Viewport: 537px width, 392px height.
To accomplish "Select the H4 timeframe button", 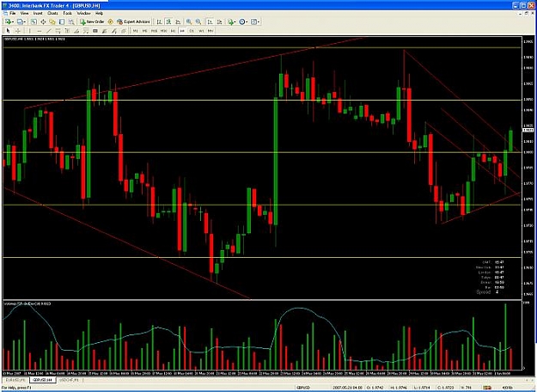I will click(x=182, y=31).
